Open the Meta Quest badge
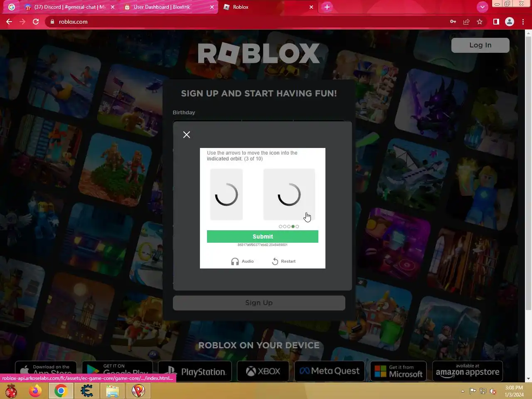The image size is (532, 399). 330,371
